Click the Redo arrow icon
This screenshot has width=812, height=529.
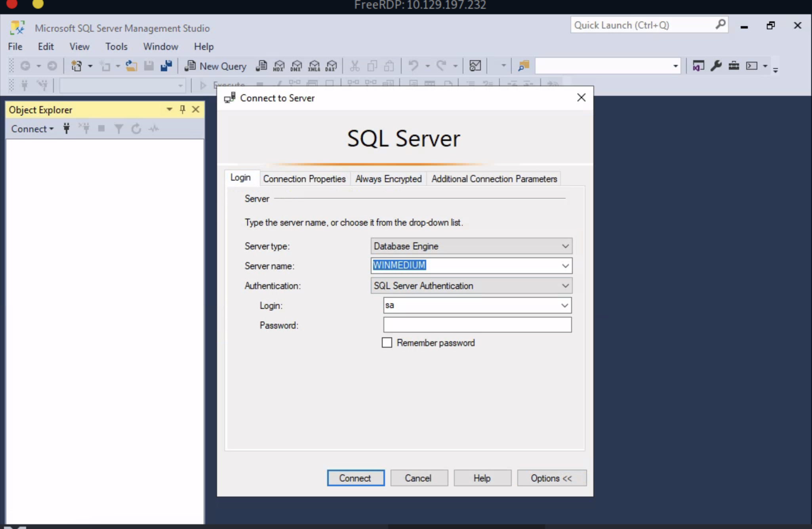point(441,66)
